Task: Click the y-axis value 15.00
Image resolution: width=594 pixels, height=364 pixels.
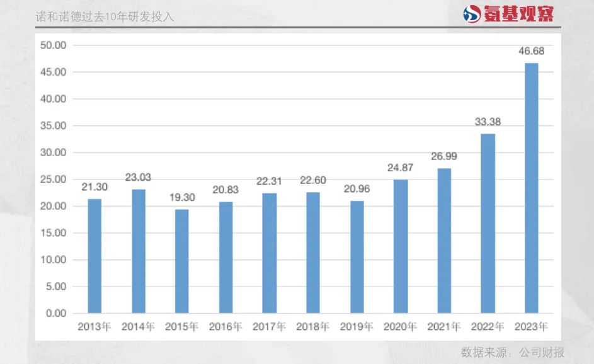Action: click(x=54, y=233)
